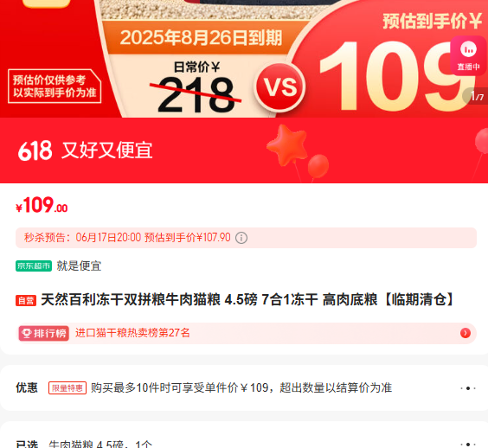488x448 pixels.
Task: Tap the 排行榜 trophy badge
Action: [43, 333]
